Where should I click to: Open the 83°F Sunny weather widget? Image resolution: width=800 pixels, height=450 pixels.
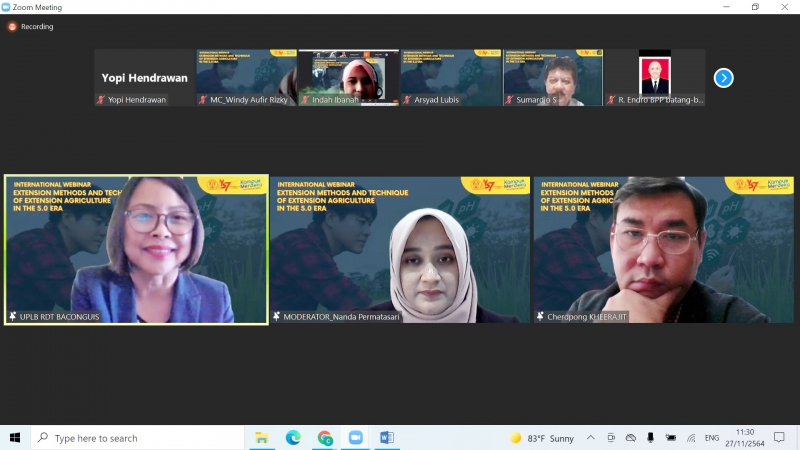pos(543,438)
